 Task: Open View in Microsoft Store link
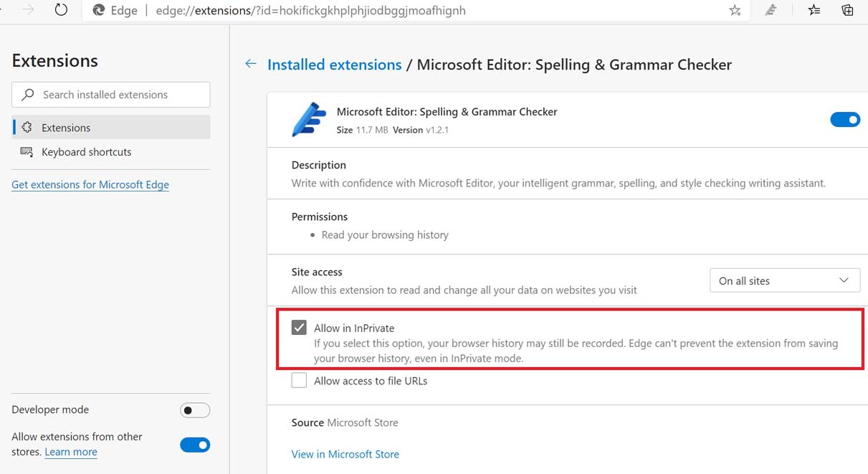pyautogui.click(x=345, y=454)
